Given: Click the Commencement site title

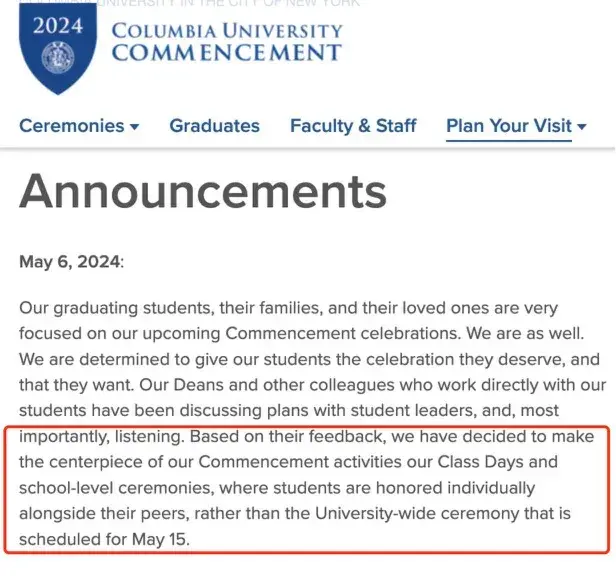Looking at the screenshot, I should tap(227, 52).
